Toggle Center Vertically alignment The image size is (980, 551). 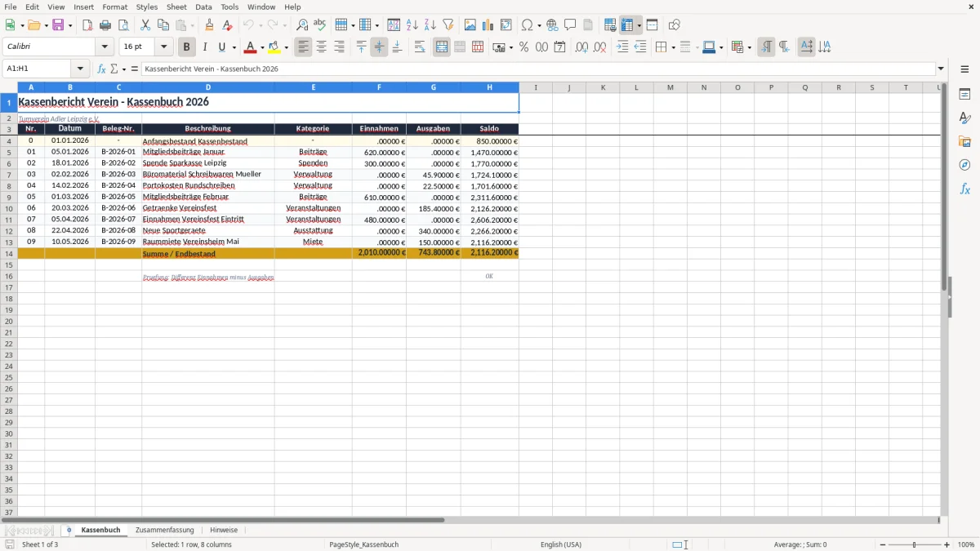[379, 47]
